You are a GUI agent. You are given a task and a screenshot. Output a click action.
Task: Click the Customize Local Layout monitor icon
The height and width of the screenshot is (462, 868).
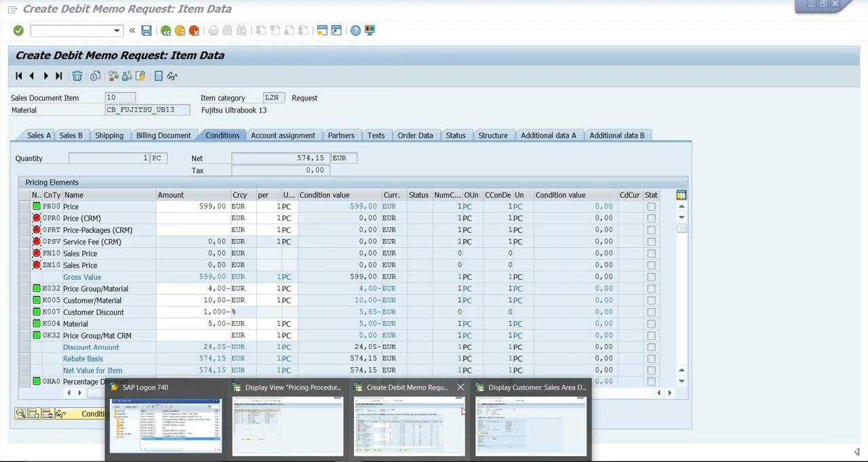tap(370, 30)
